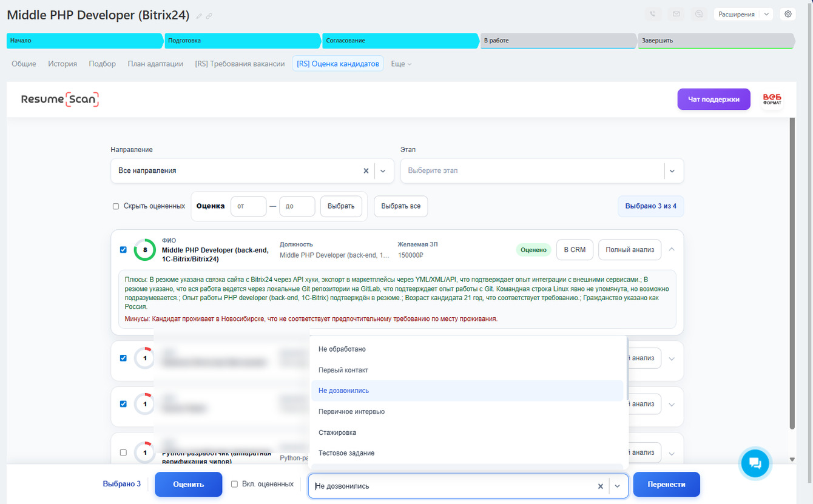Click the ВЕБ Формат logo
Image resolution: width=813 pixels, height=504 pixels.
(772, 99)
